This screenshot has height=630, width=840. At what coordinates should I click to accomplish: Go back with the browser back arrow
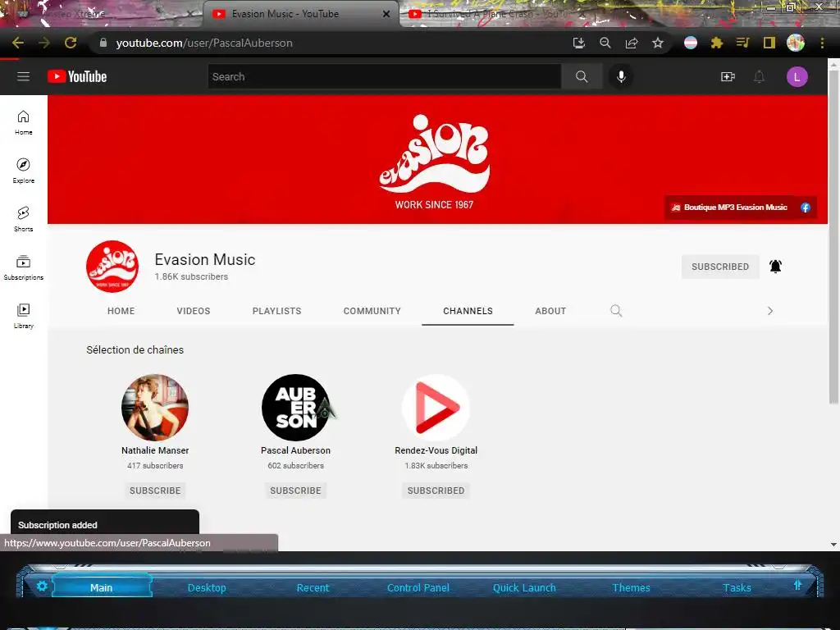(x=18, y=43)
